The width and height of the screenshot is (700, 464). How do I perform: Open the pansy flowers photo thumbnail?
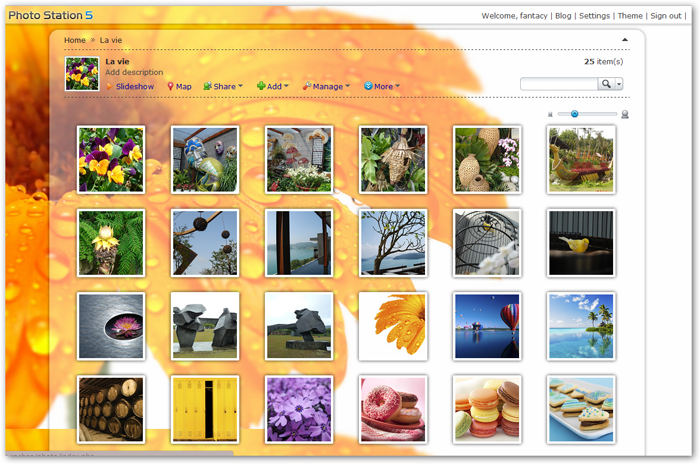pyautogui.click(x=111, y=159)
